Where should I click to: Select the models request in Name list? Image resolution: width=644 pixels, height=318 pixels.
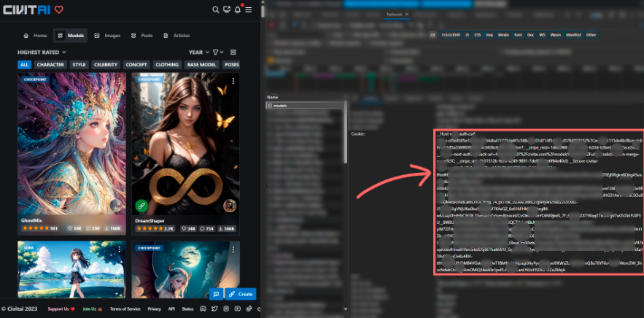coord(305,106)
